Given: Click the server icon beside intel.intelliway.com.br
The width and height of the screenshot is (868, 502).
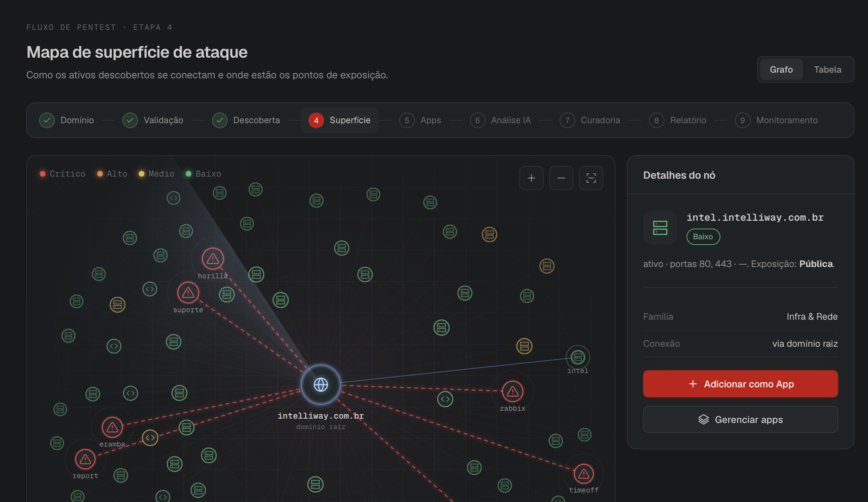Looking at the screenshot, I should pyautogui.click(x=660, y=228).
